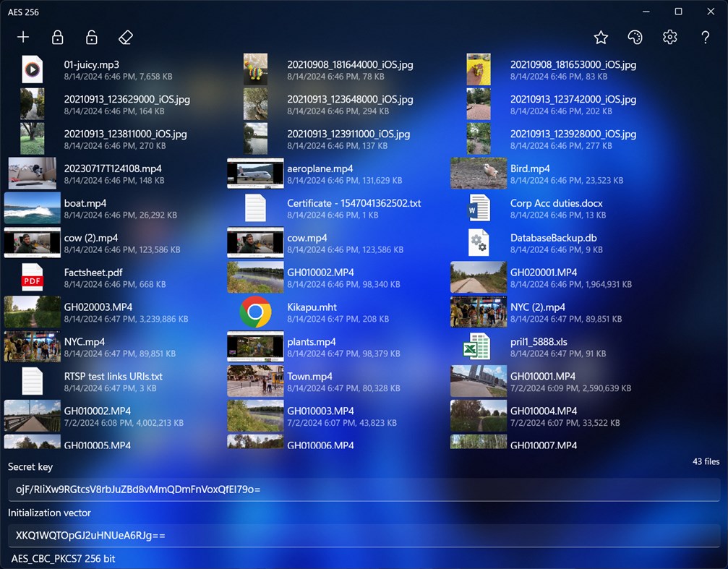
Task: Clear the file list with the eraser icon
Action: tap(125, 37)
